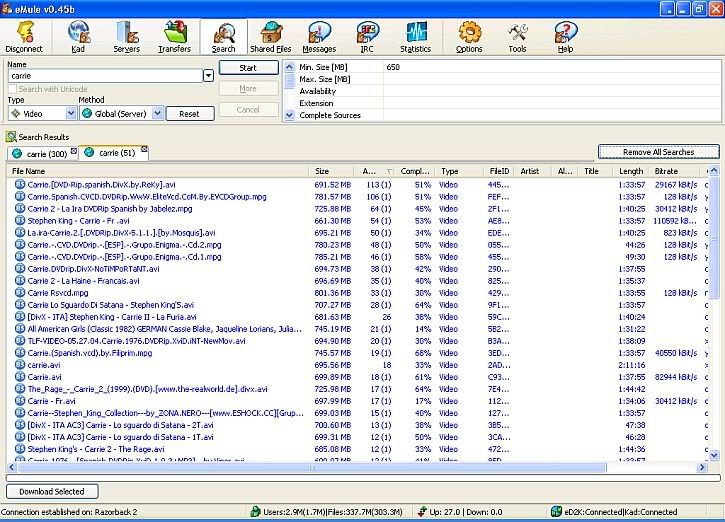
Task: Click eD2K connection globe icon in status bar
Action: 556,511
